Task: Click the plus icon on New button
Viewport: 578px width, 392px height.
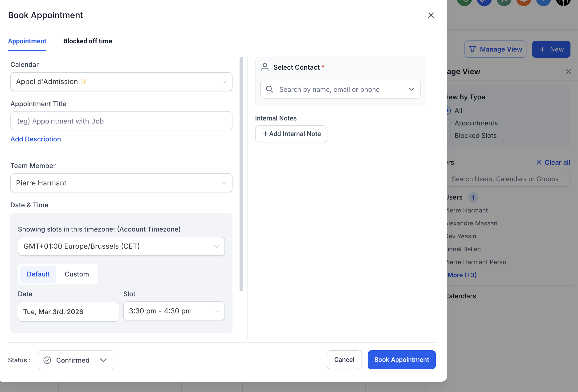Action: point(542,49)
